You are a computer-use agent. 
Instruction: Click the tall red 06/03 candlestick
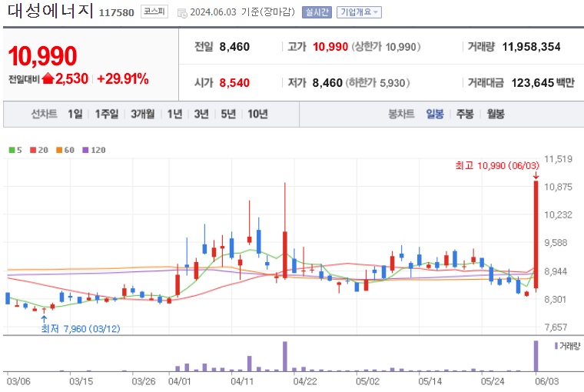click(536, 234)
